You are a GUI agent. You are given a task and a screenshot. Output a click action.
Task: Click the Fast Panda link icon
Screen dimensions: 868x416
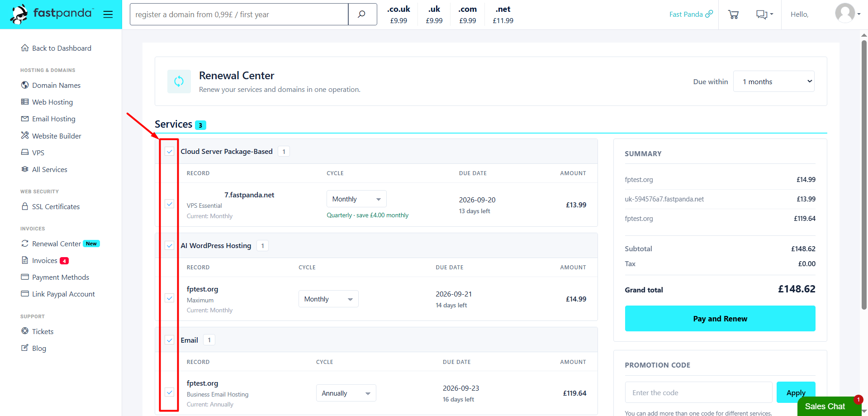[709, 14]
